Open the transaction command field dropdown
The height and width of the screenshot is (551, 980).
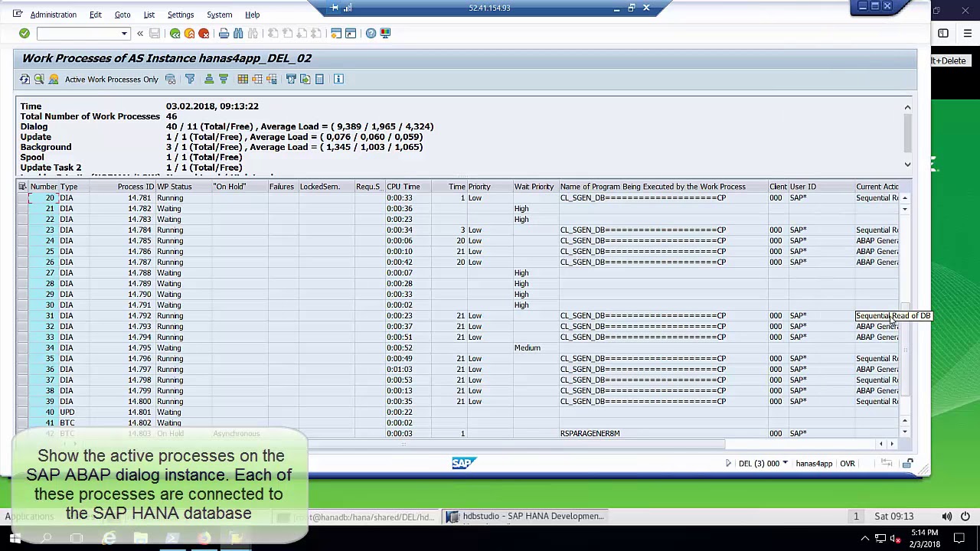124,33
